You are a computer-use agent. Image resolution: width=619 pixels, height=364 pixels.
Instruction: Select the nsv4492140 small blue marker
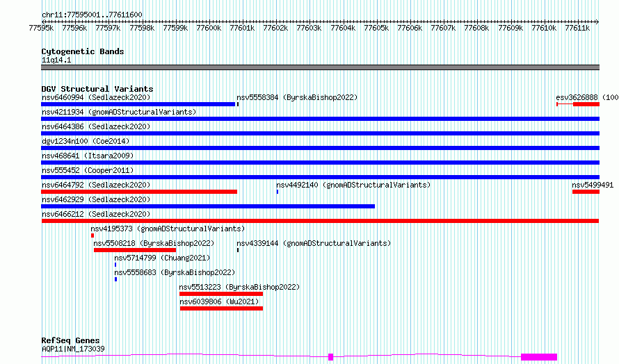[278, 192]
